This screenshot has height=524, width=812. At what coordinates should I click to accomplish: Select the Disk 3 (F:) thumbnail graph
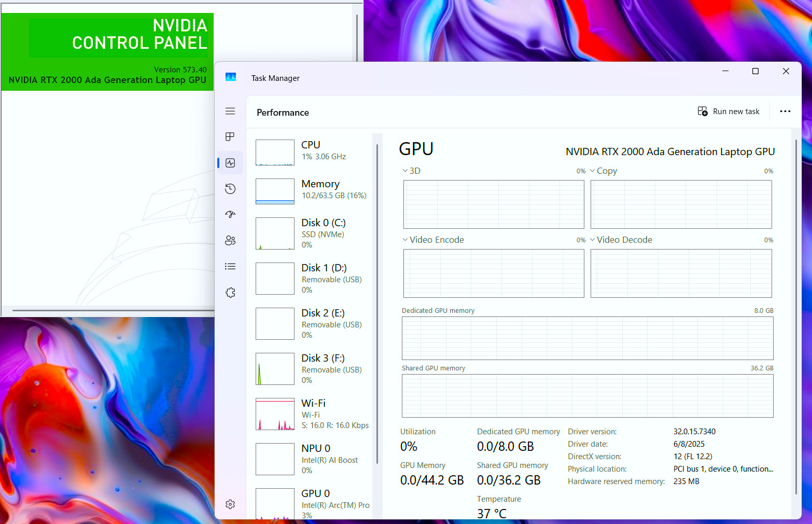[x=275, y=369]
